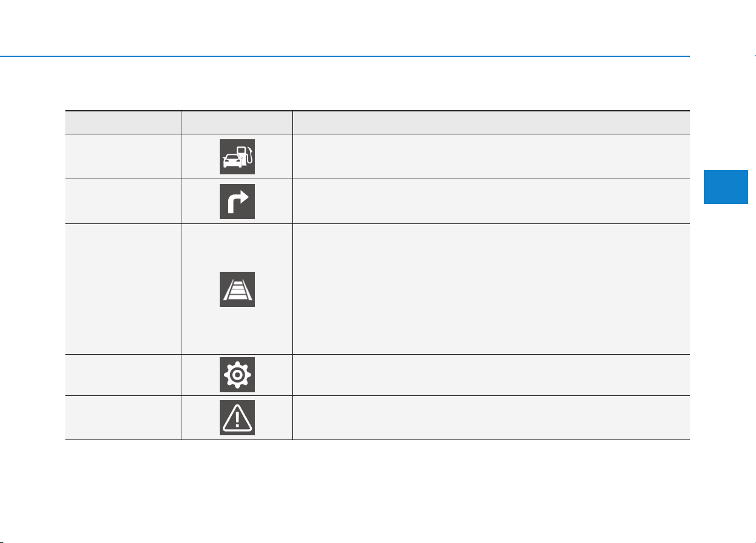Open the settings gear icon
This screenshot has height=543, width=756.
pyautogui.click(x=237, y=375)
